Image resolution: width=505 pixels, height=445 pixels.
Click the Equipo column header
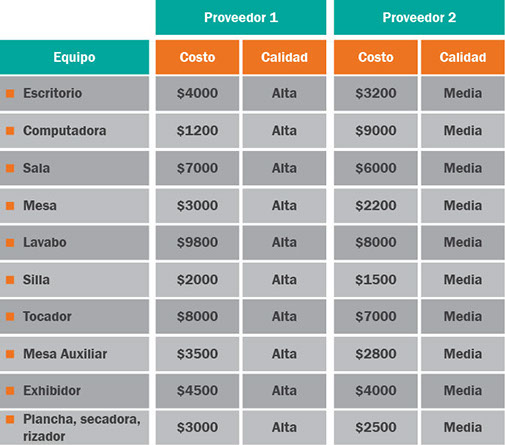(74, 57)
